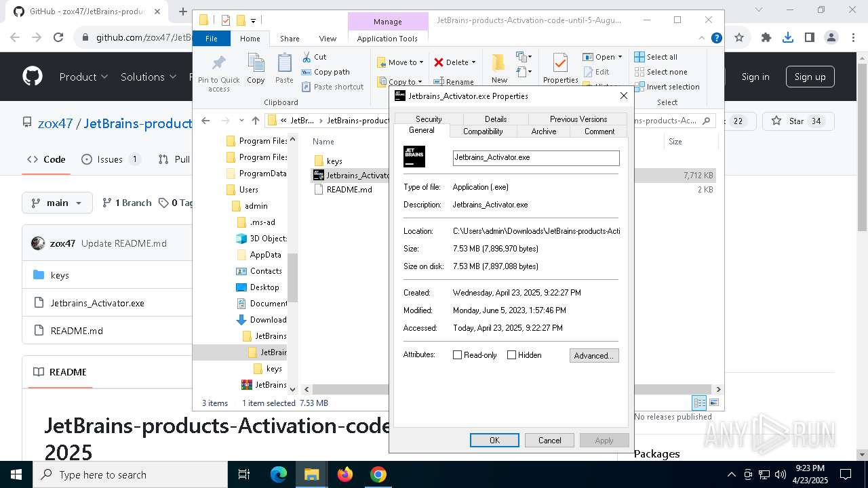The height and width of the screenshot is (488, 868).
Task: Open the taskbar notification center icon
Action: click(845, 474)
